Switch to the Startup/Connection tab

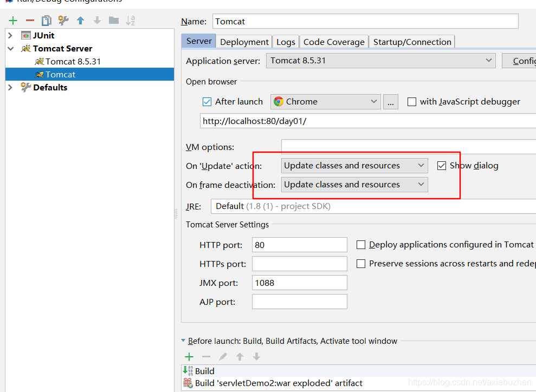pyautogui.click(x=412, y=42)
